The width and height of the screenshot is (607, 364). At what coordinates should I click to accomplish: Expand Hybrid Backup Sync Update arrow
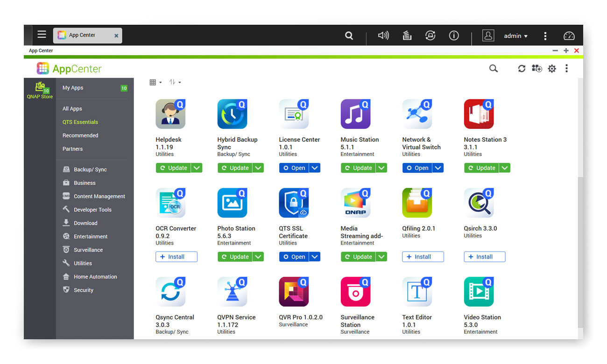click(x=258, y=168)
